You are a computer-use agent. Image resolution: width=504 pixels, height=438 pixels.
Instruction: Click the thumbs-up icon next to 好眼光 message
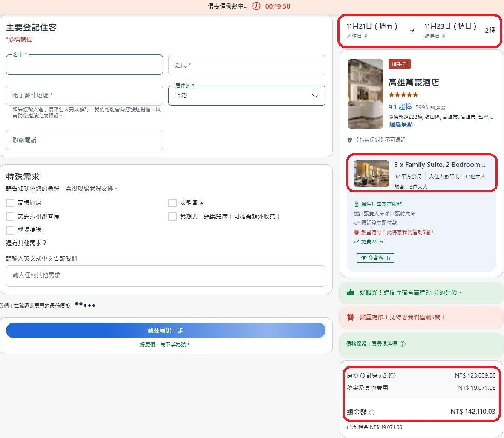coord(350,292)
